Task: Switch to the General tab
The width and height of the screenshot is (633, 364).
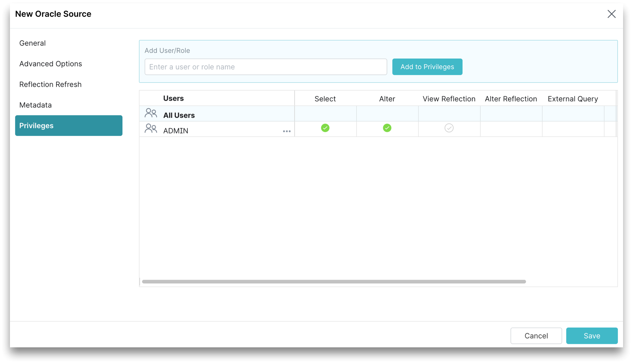Action: [32, 43]
